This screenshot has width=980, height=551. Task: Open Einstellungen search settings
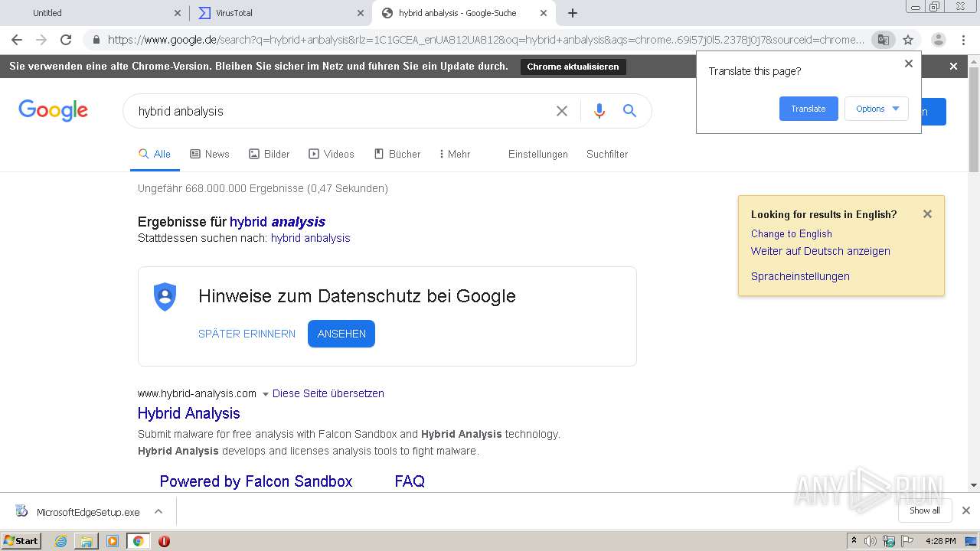pos(538,154)
